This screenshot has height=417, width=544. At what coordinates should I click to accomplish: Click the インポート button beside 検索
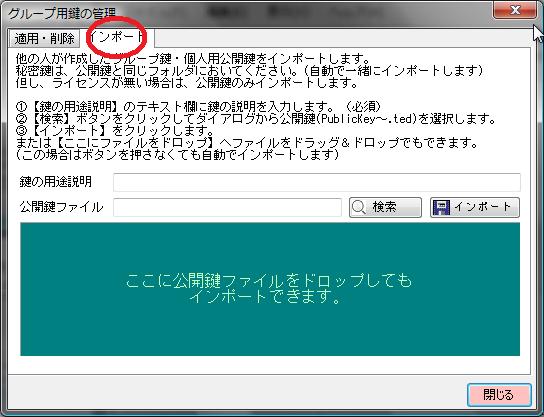(475, 207)
